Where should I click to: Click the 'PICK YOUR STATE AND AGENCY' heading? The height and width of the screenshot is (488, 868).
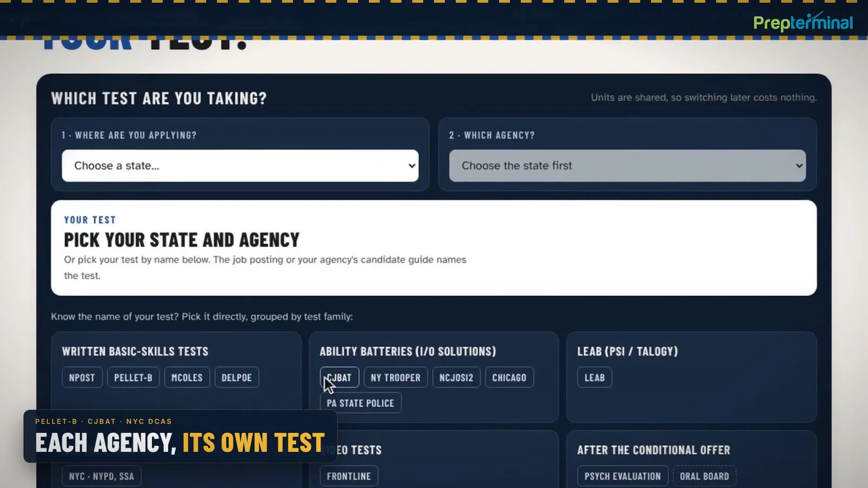pos(182,240)
